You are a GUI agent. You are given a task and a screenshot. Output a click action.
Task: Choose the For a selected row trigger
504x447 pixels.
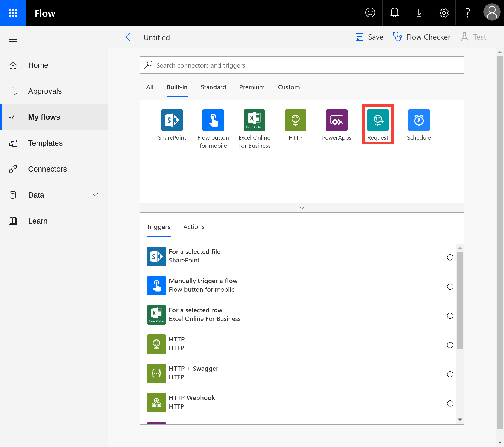(298, 315)
